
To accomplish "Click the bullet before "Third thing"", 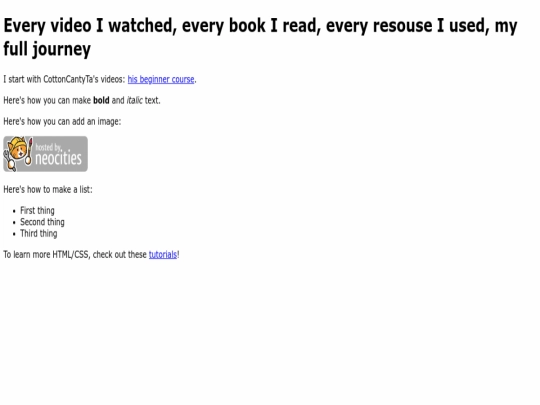I will 14,234.
